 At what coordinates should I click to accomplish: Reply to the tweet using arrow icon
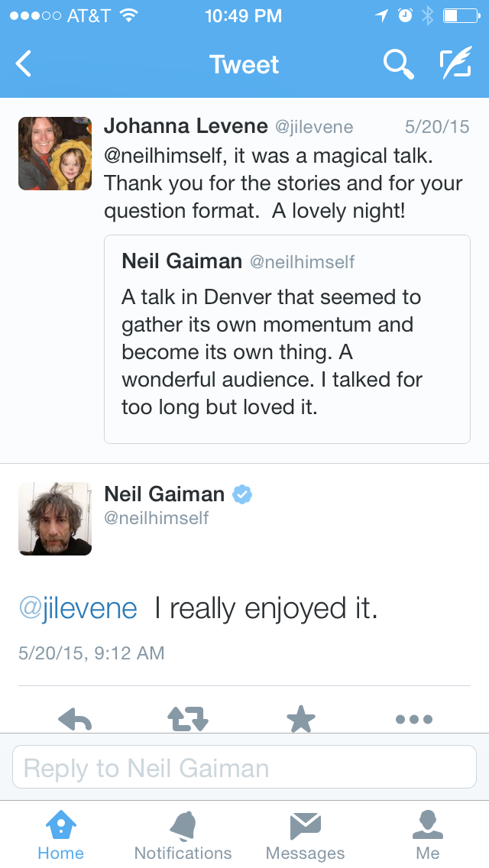tap(75, 719)
